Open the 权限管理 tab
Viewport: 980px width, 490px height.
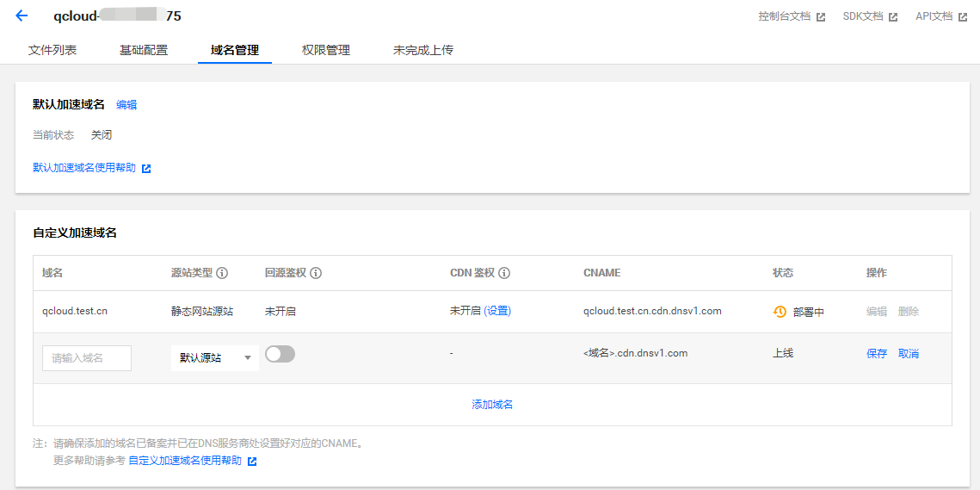326,50
